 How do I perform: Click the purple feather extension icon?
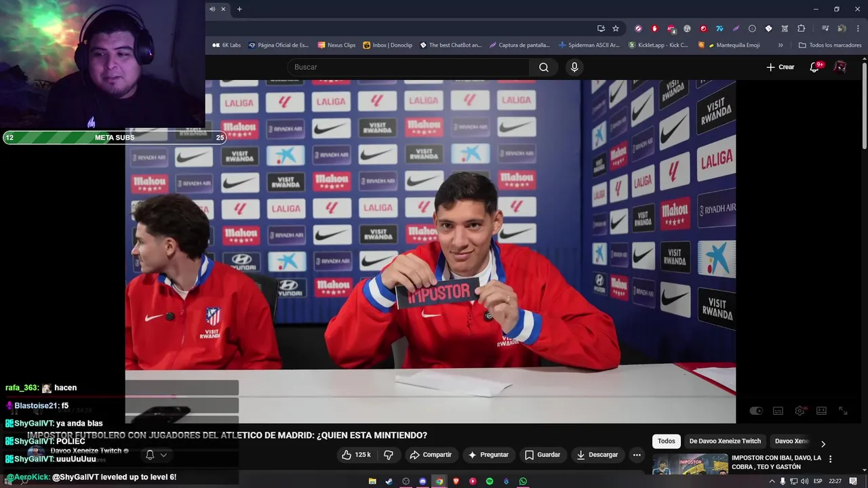736,28
